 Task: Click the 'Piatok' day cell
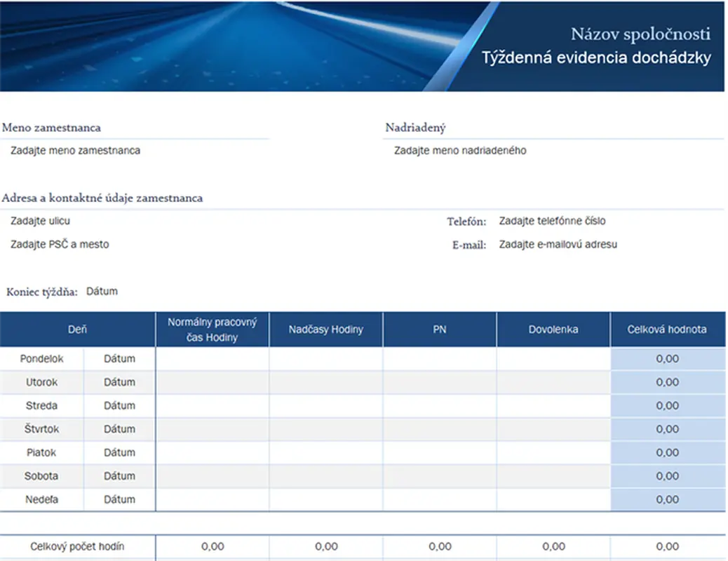[42, 452]
